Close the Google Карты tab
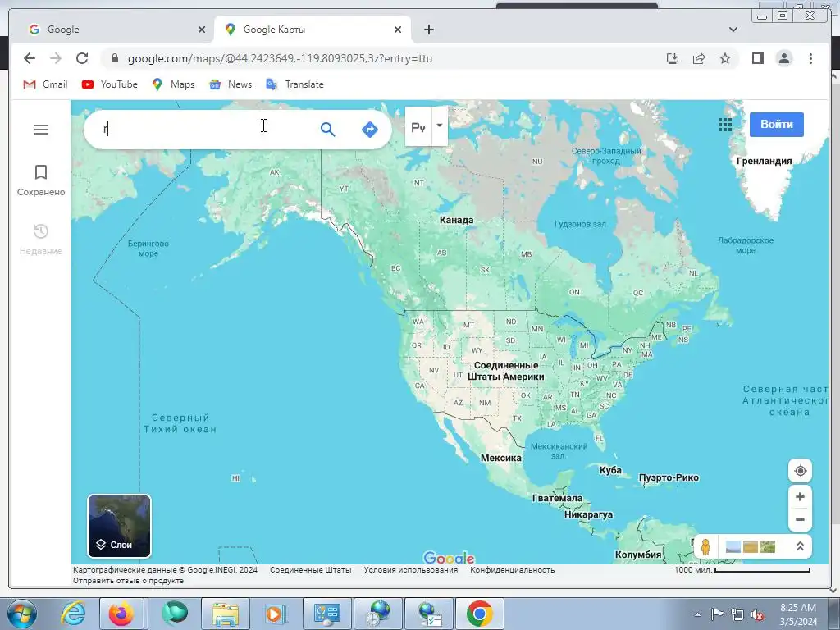840x630 pixels. (398, 30)
